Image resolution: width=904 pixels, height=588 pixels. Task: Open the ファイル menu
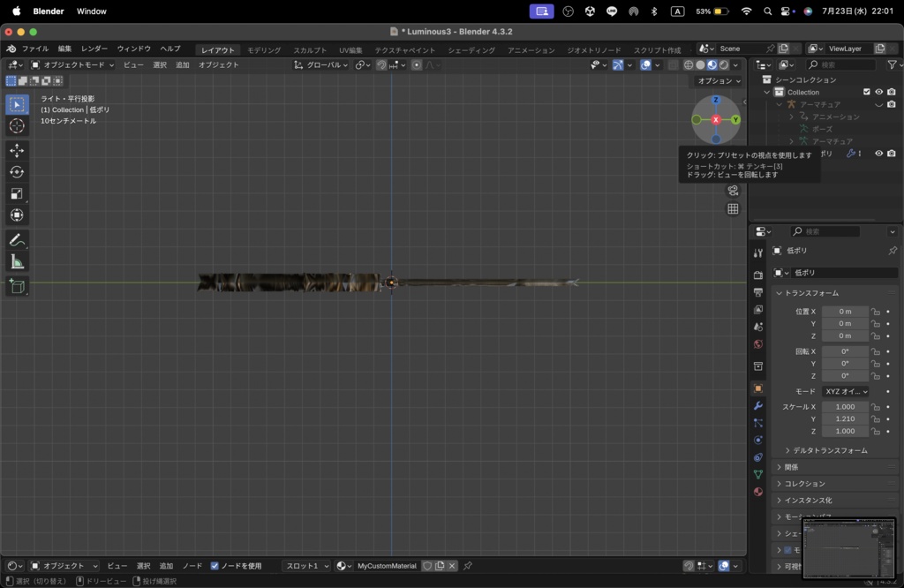pos(35,49)
